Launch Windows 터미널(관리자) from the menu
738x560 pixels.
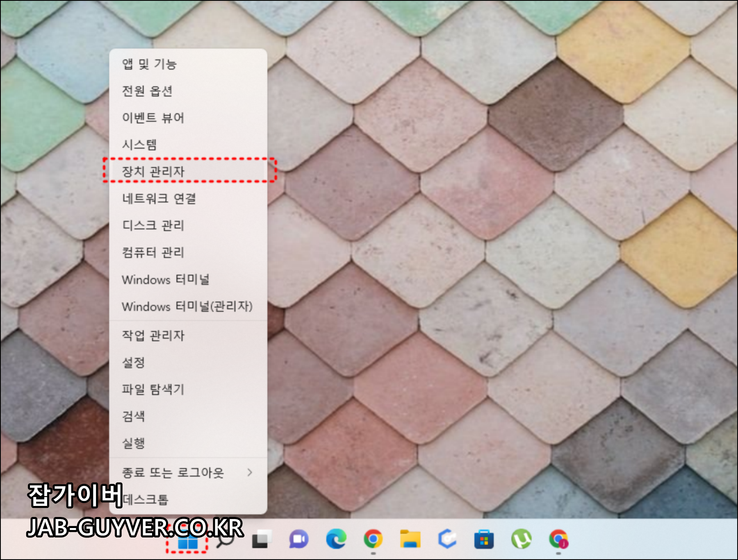(188, 306)
